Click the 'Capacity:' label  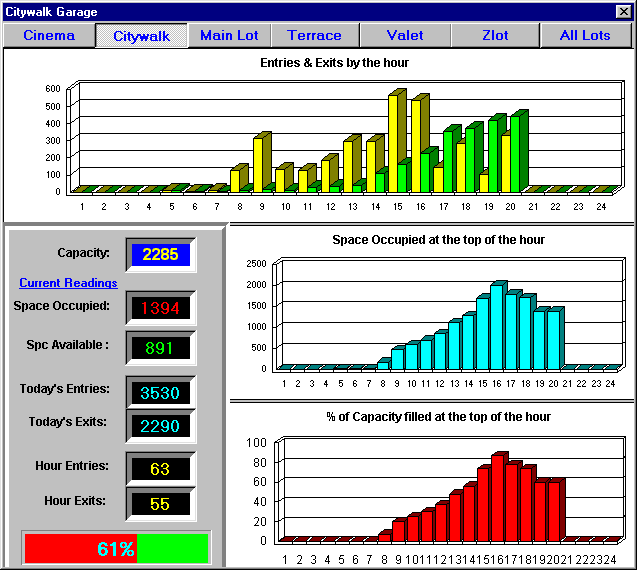pos(83,253)
